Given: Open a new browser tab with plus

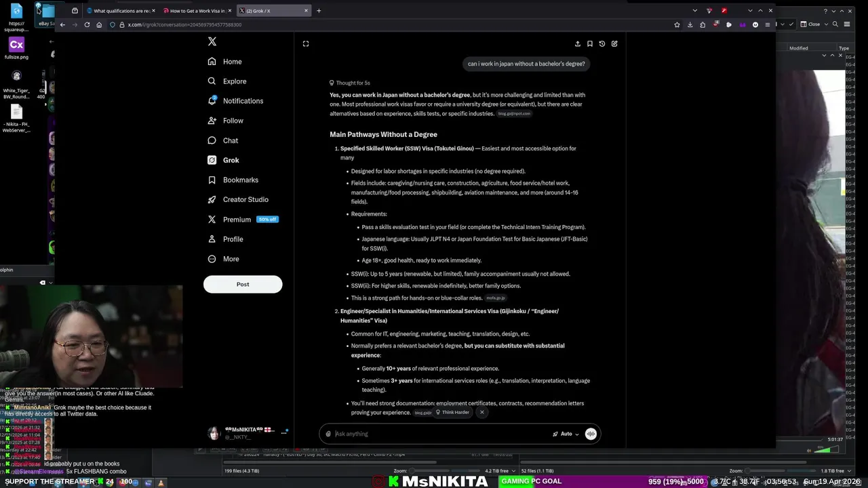Looking at the screenshot, I should [x=319, y=11].
